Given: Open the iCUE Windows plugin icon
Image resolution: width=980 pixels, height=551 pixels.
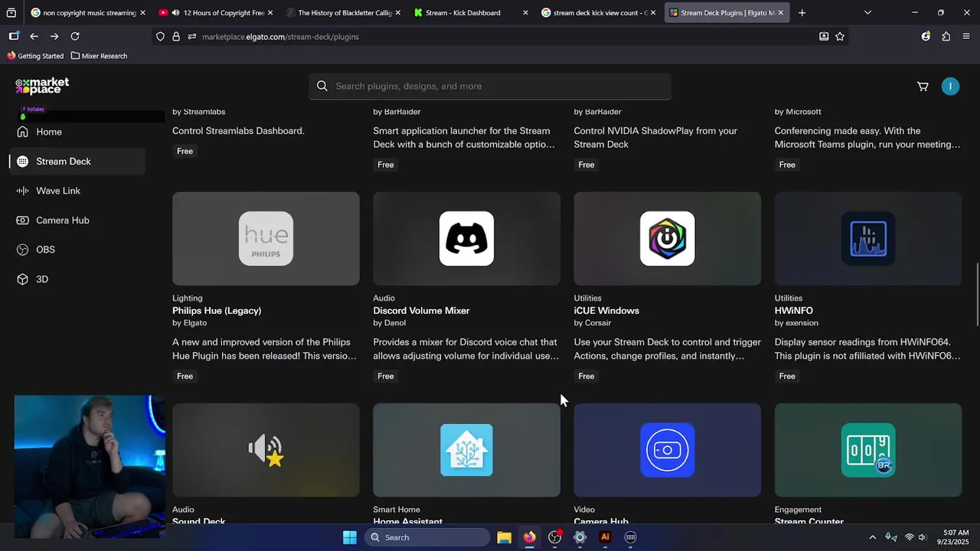Looking at the screenshot, I should coord(667,239).
